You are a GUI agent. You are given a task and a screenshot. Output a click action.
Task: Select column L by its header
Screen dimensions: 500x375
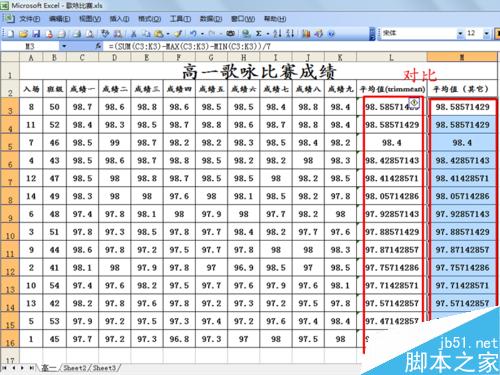coord(391,57)
